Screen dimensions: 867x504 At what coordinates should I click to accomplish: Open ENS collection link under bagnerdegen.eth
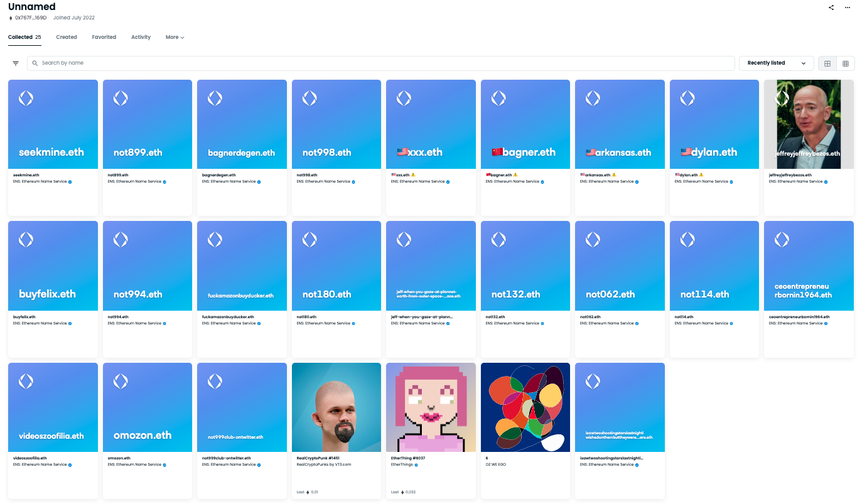229,181
